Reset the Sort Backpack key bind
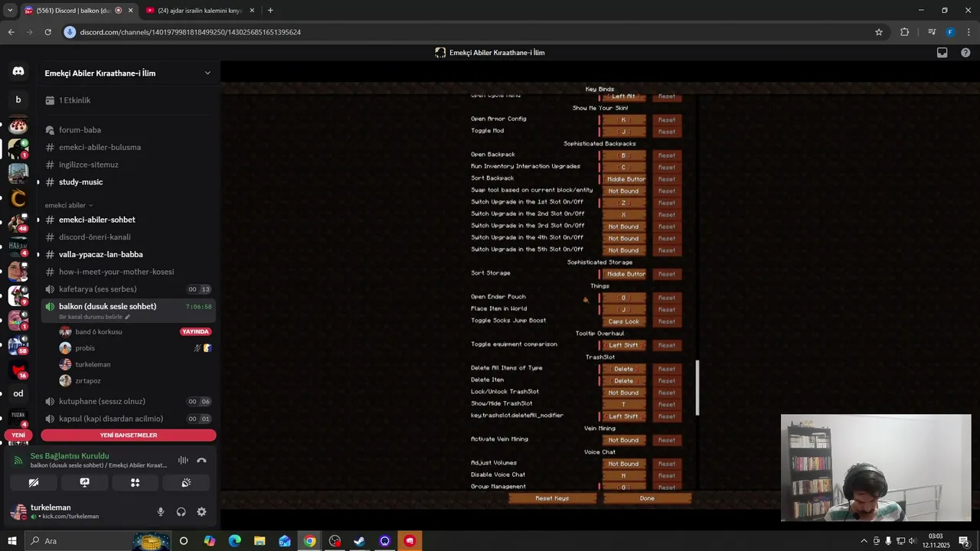This screenshot has width=980, height=551. click(667, 179)
